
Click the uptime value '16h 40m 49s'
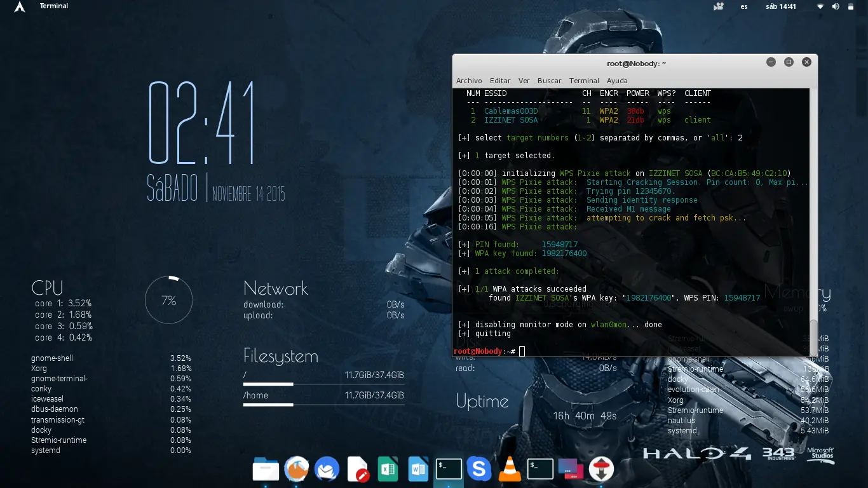coord(585,416)
